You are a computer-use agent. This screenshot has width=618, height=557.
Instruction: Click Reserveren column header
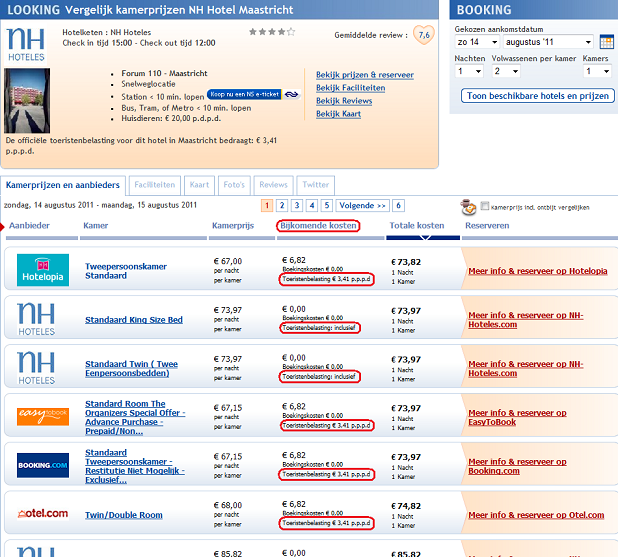coord(487,225)
